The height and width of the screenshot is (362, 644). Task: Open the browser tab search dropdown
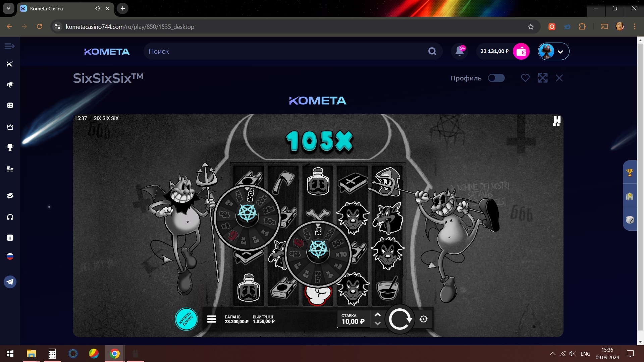pyautogui.click(x=8, y=8)
